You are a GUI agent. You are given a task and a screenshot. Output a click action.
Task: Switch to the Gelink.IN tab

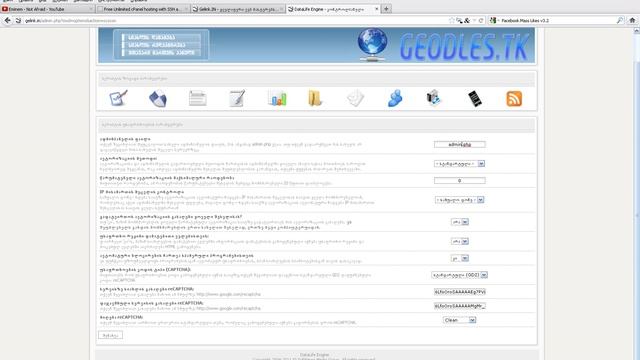238,9
